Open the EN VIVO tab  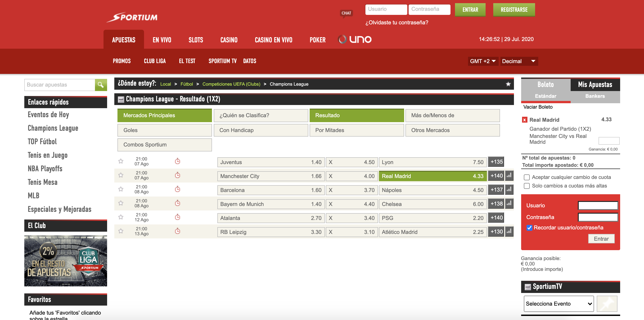click(162, 40)
